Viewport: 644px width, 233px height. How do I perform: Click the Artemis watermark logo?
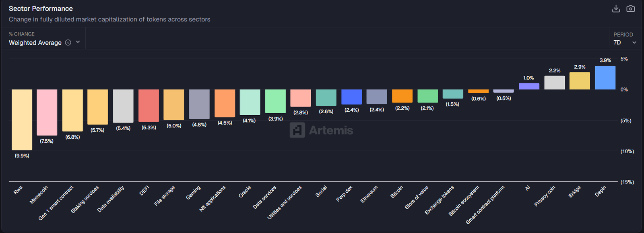click(321, 130)
